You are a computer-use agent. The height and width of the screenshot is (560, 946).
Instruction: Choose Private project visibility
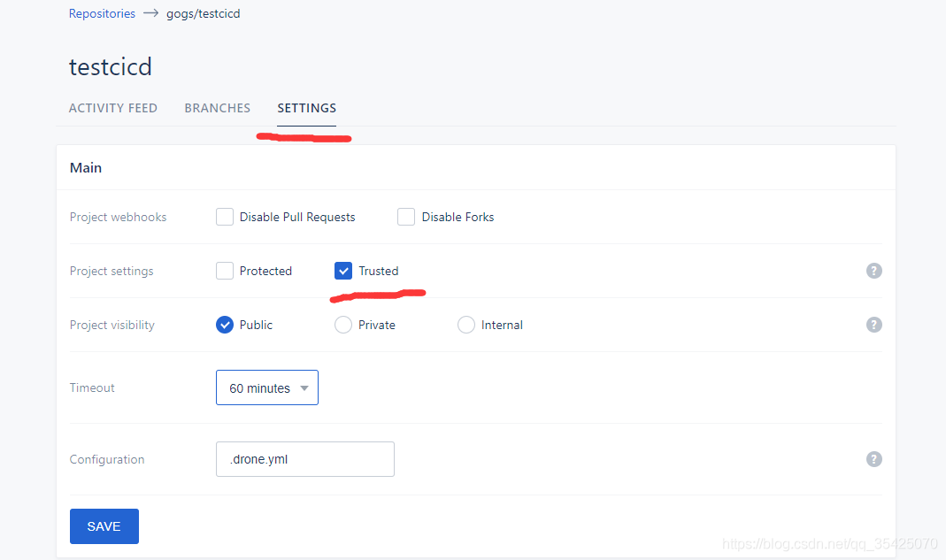tap(343, 325)
